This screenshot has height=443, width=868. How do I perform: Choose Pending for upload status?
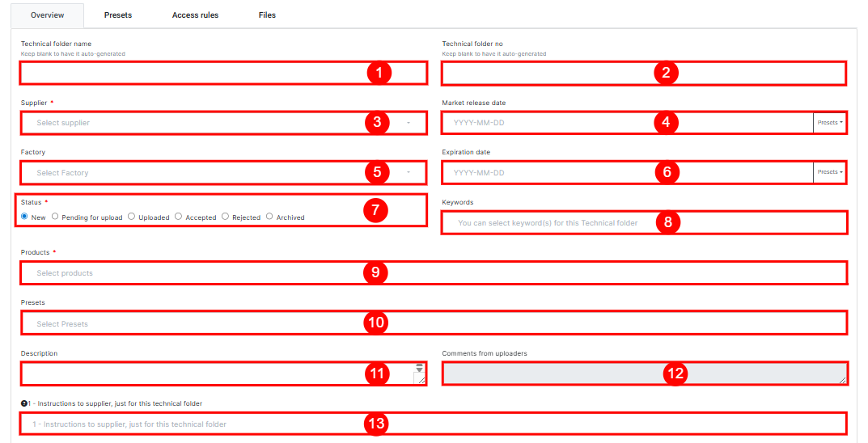coord(55,217)
